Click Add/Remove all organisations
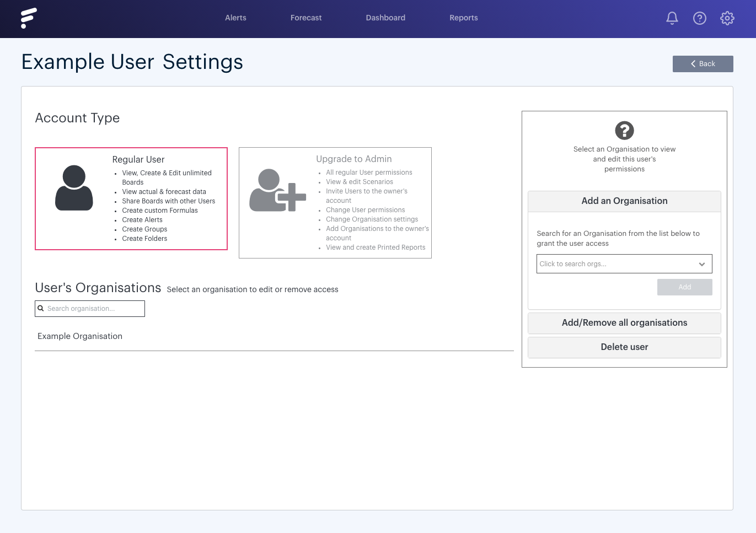Viewport: 756px width, 533px height. point(624,323)
